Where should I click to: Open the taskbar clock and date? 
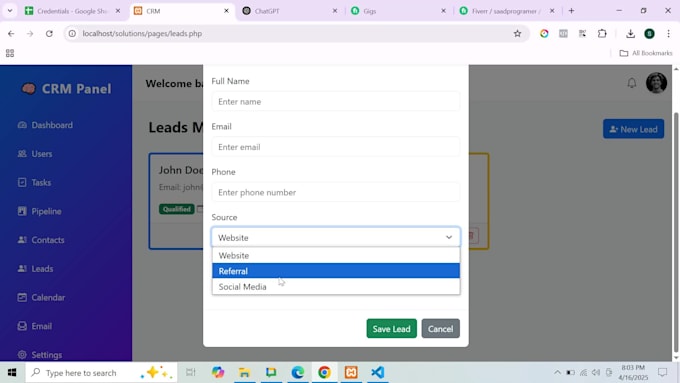tap(633, 373)
